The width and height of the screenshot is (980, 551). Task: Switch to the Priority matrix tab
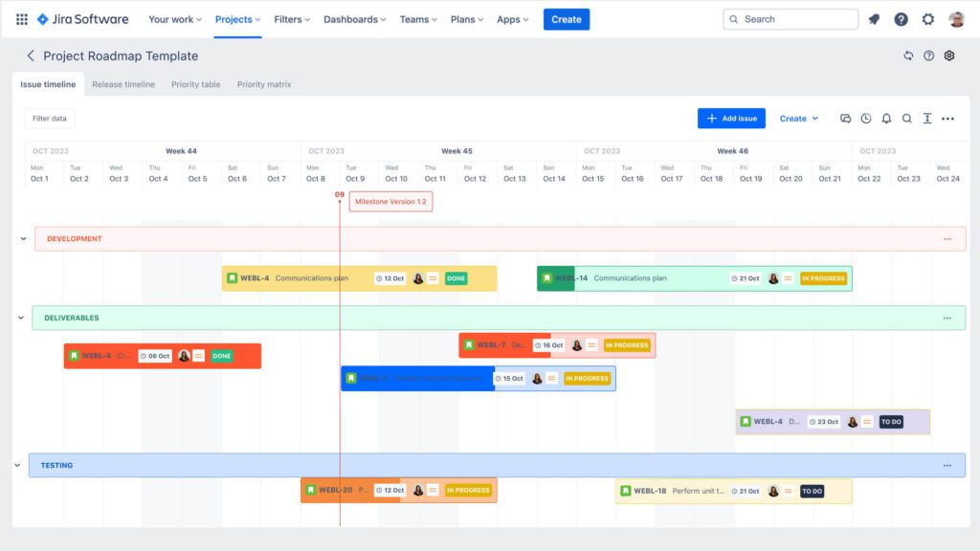coord(264,84)
